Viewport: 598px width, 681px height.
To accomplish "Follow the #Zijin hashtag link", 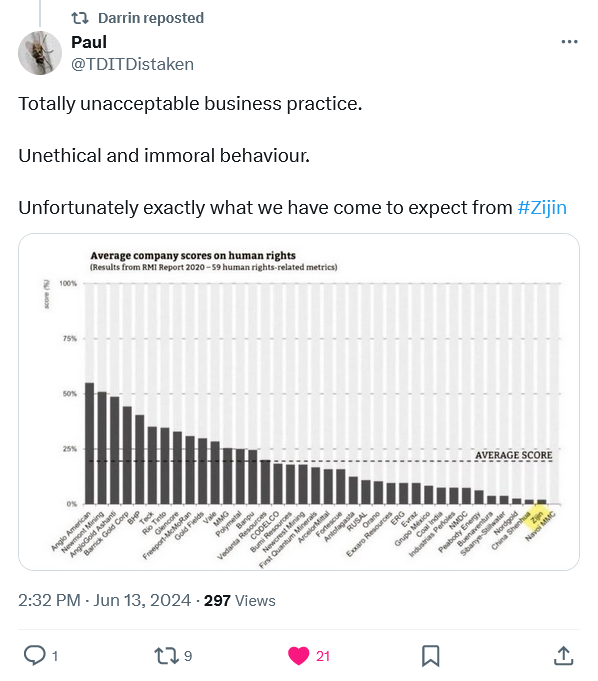I will pos(542,207).
